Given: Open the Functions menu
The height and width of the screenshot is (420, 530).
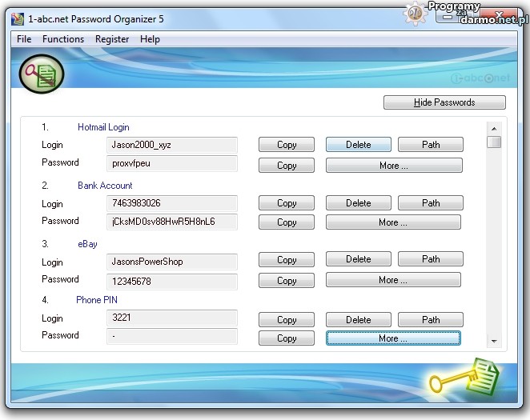Looking at the screenshot, I should coord(63,39).
